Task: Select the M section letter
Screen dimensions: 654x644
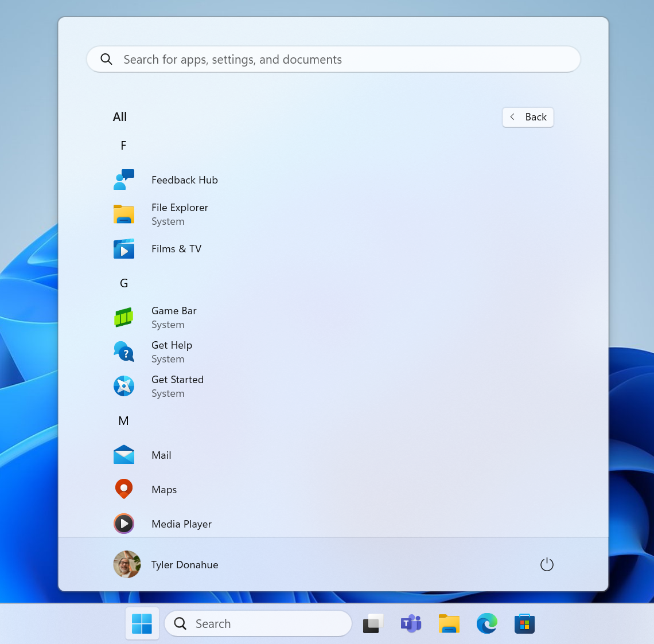Action: 123,420
